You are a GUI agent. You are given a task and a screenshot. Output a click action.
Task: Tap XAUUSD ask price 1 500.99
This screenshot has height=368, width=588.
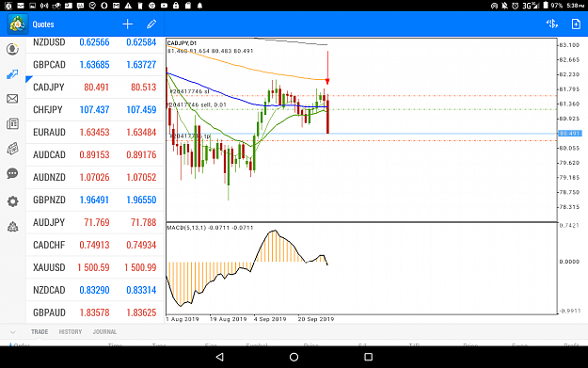pos(140,267)
